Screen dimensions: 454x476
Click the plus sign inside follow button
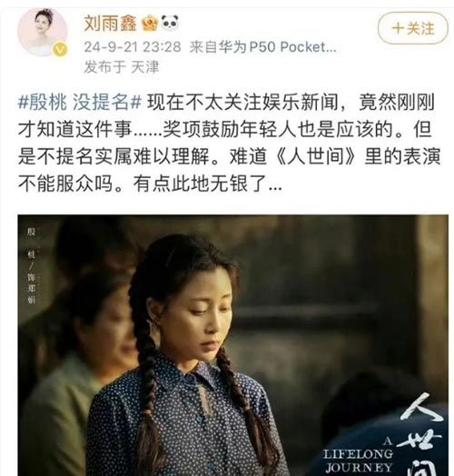(398, 28)
